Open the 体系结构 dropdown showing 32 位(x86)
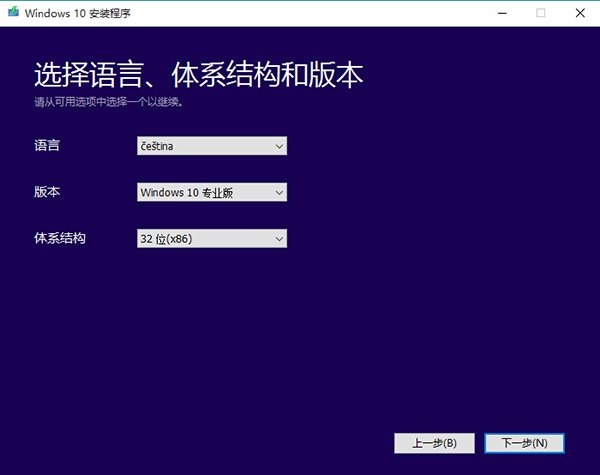600x475 pixels. (x=212, y=238)
